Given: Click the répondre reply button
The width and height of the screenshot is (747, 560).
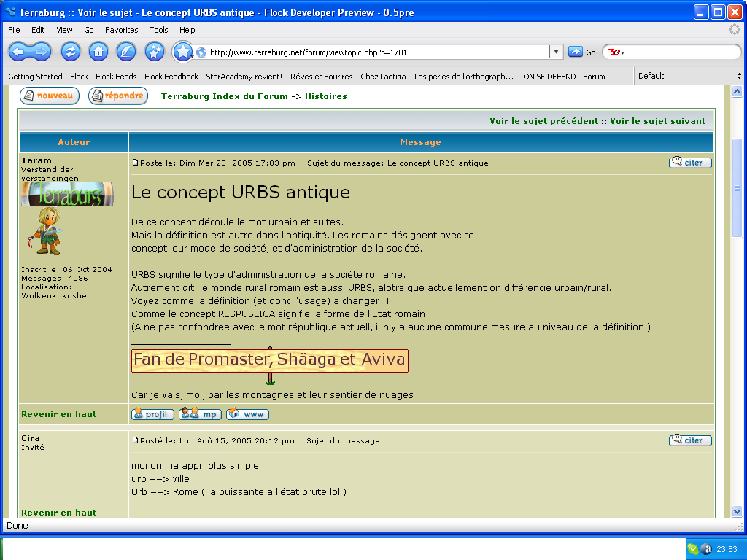Looking at the screenshot, I should [118, 96].
